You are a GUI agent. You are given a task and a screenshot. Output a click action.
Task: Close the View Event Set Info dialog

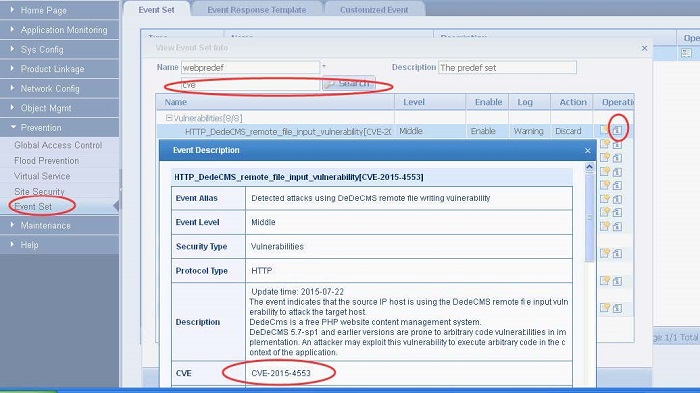(x=644, y=48)
